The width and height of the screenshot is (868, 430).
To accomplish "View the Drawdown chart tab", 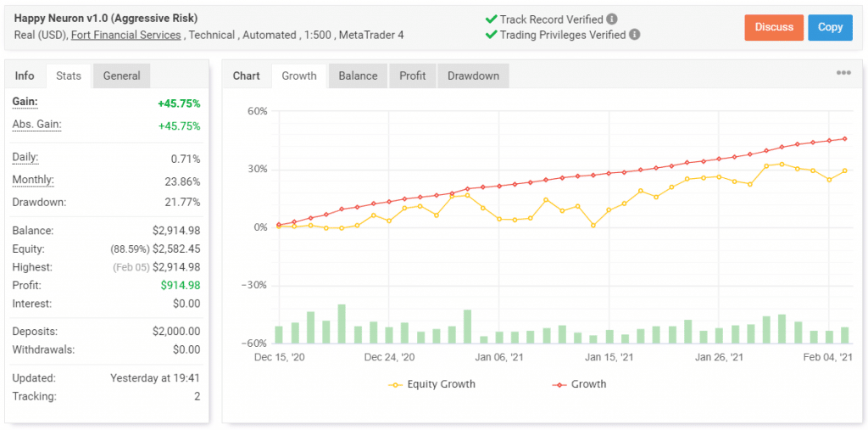I will pyautogui.click(x=473, y=75).
